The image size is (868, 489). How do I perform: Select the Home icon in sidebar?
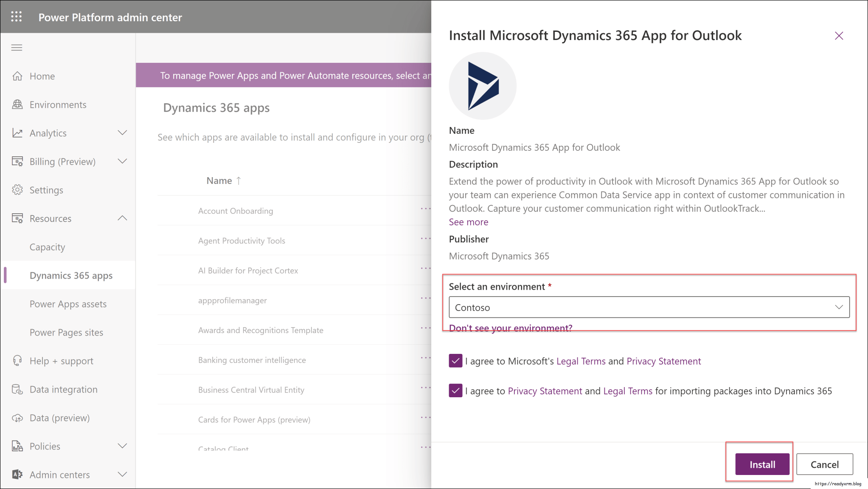pyautogui.click(x=17, y=76)
